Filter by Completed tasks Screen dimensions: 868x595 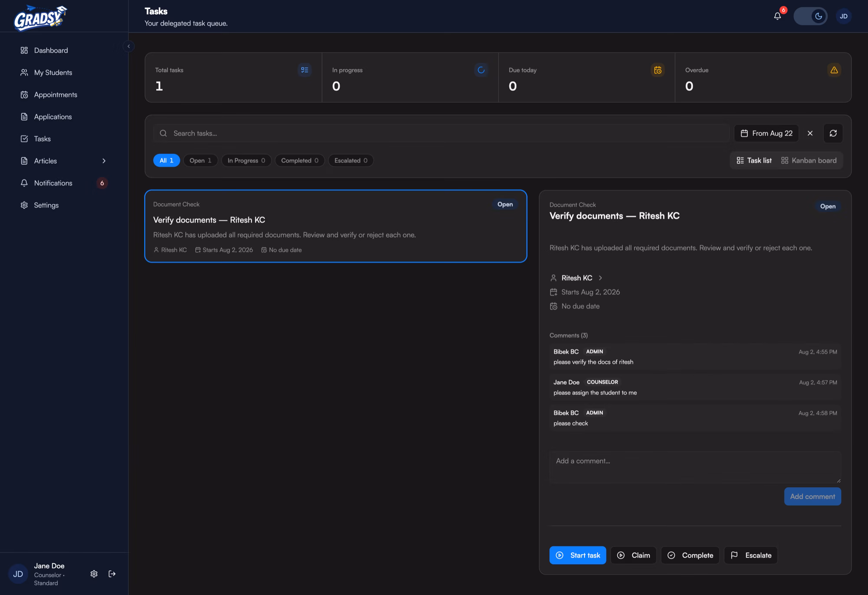click(300, 161)
